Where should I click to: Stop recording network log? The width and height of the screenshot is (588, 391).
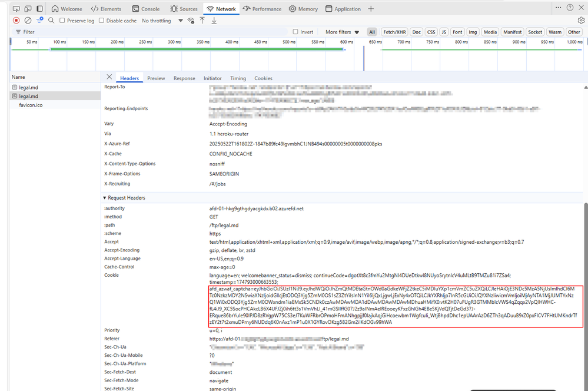click(x=16, y=20)
